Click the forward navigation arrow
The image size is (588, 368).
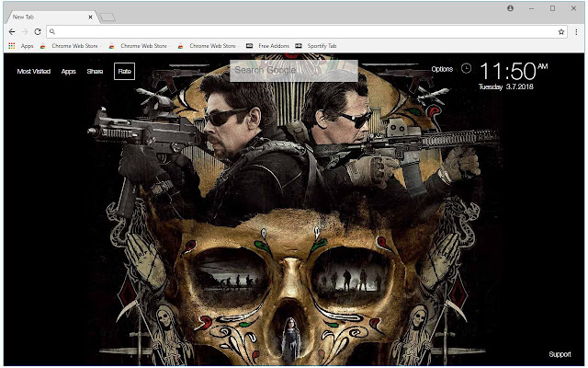click(25, 32)
